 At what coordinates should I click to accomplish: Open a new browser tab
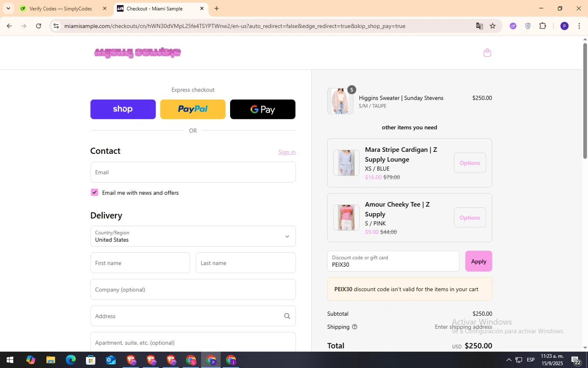(x=216, y=8)
